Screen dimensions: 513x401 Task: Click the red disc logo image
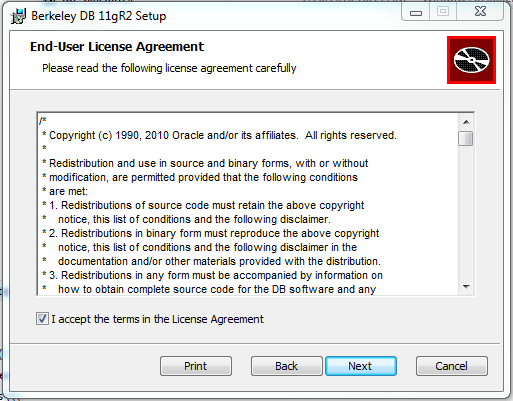tap(471, 60)
